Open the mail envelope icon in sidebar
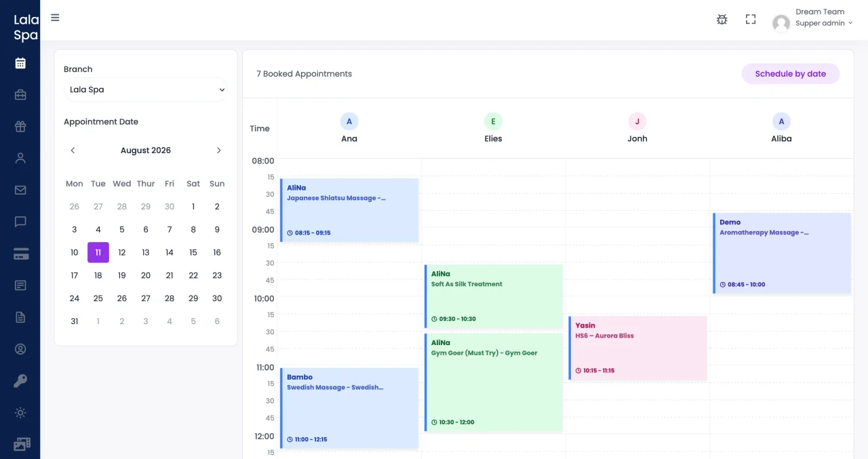 20,190
